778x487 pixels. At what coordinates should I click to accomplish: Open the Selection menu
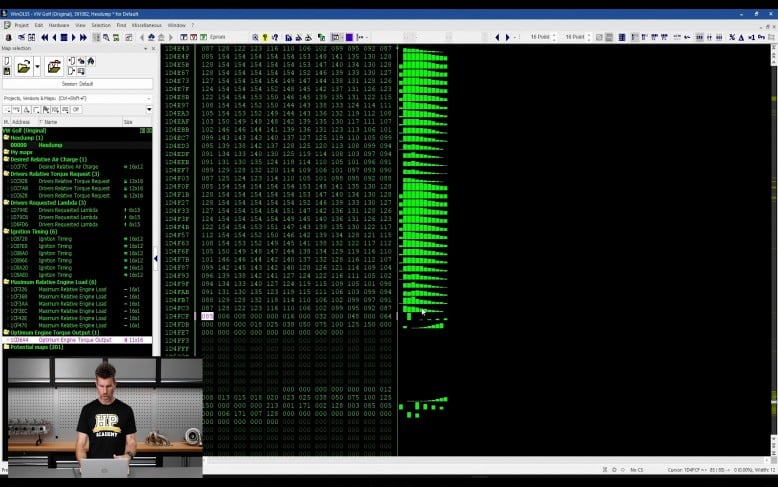(x=101, y=25)
